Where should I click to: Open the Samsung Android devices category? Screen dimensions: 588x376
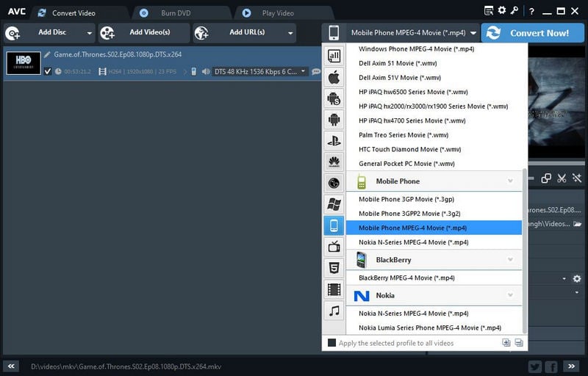click(334, 98)
